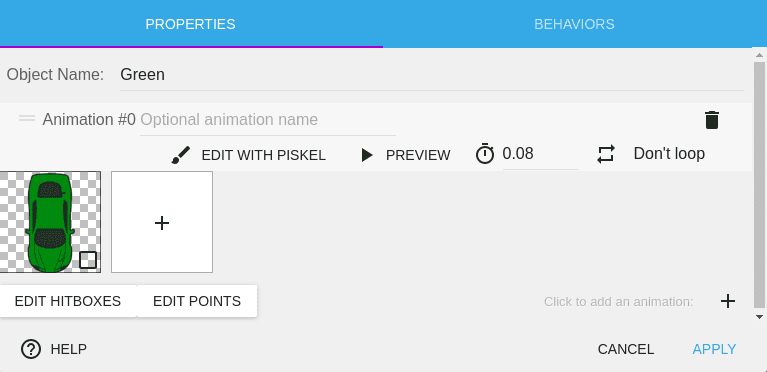Screen dimensions: 767x372
Task: Click the trash icon to delete Animation #0
Action: (712, 120)
